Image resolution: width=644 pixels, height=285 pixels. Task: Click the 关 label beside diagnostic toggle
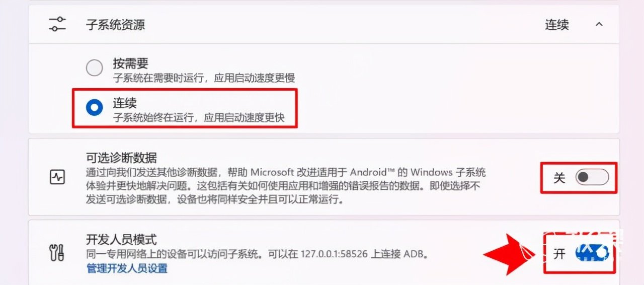[559, 178]
